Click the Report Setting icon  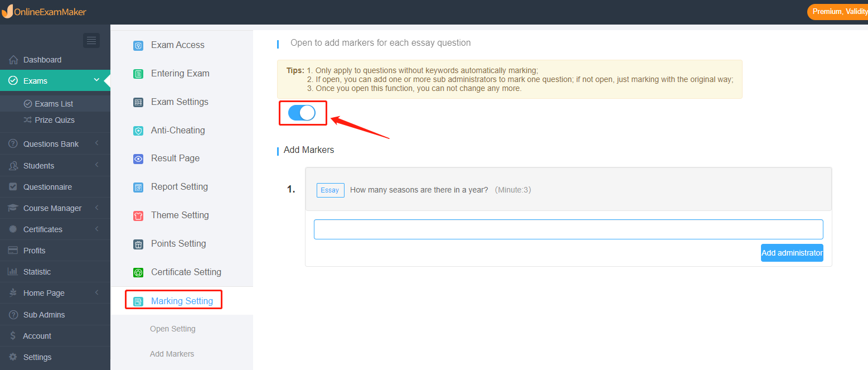138,188
